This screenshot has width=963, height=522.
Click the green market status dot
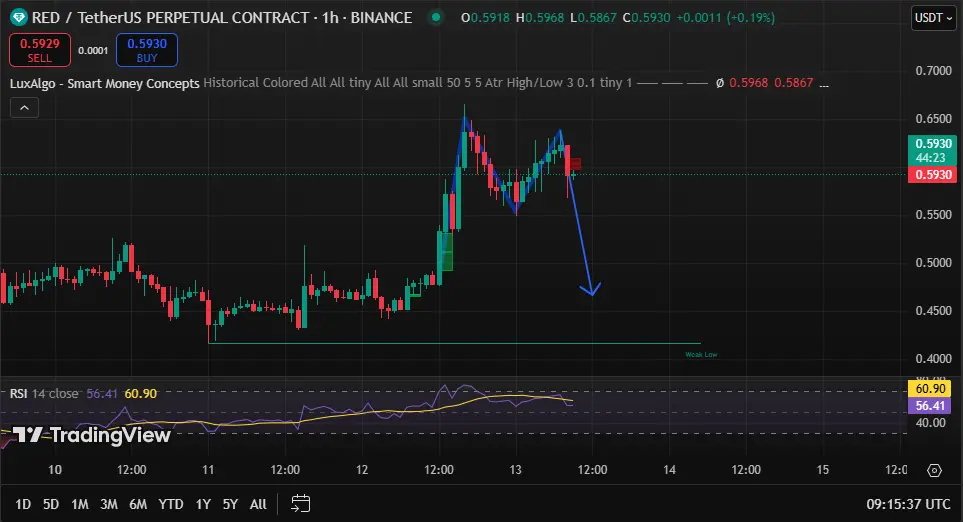436,17
